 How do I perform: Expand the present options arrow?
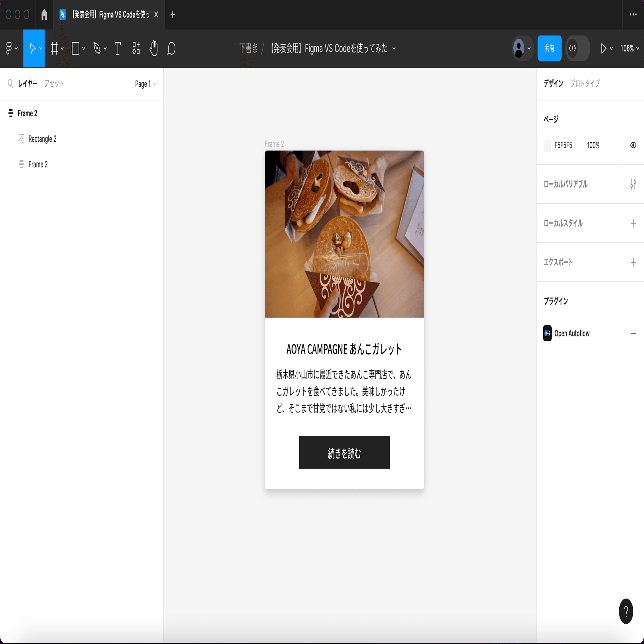pos(611,49)
